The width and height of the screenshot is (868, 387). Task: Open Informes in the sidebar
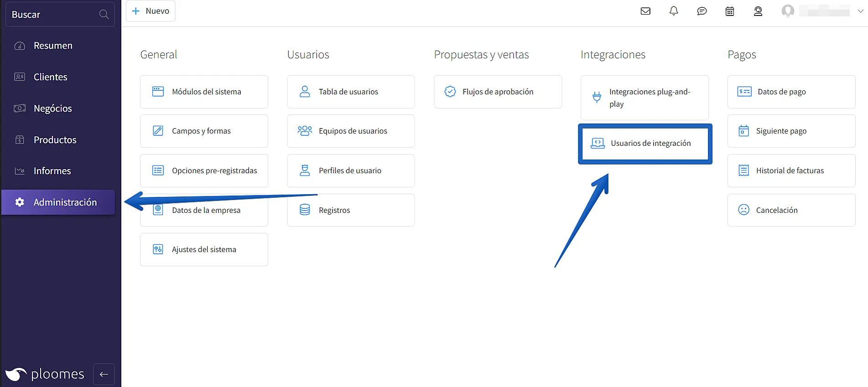52,171
